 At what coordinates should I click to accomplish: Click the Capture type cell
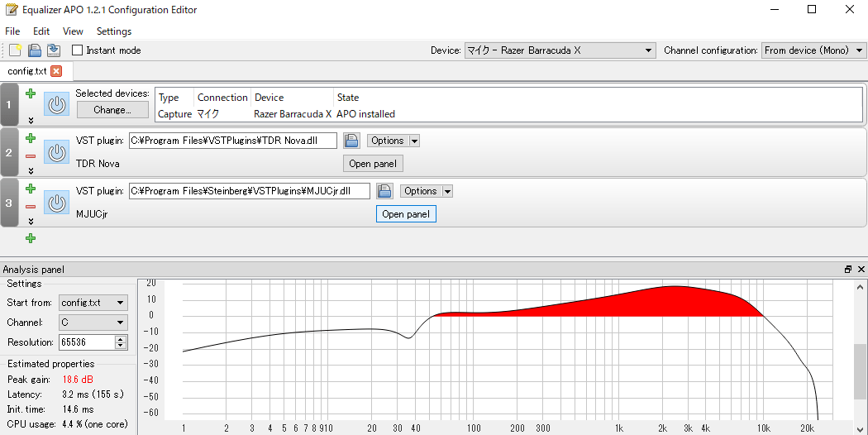(174, 114)
